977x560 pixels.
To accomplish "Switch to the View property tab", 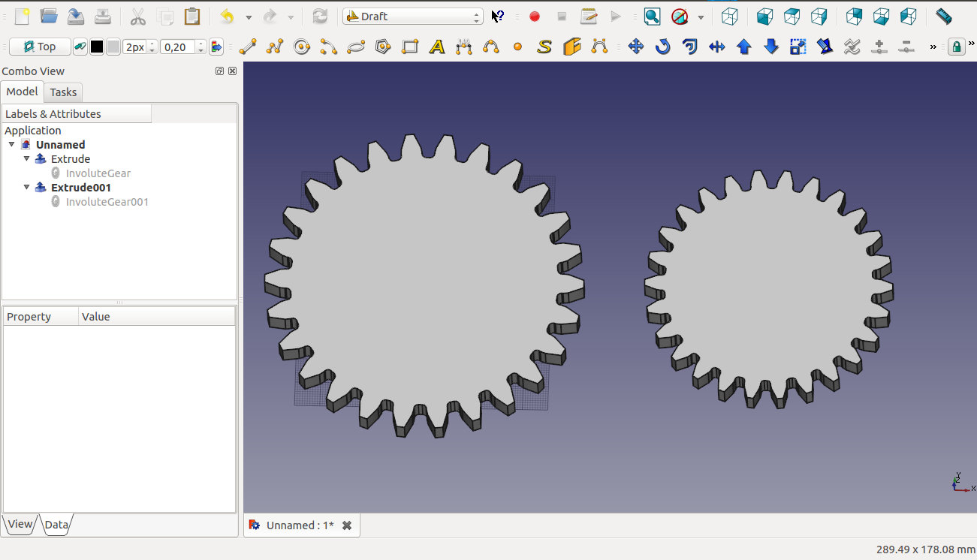I will tap(20, 525).
